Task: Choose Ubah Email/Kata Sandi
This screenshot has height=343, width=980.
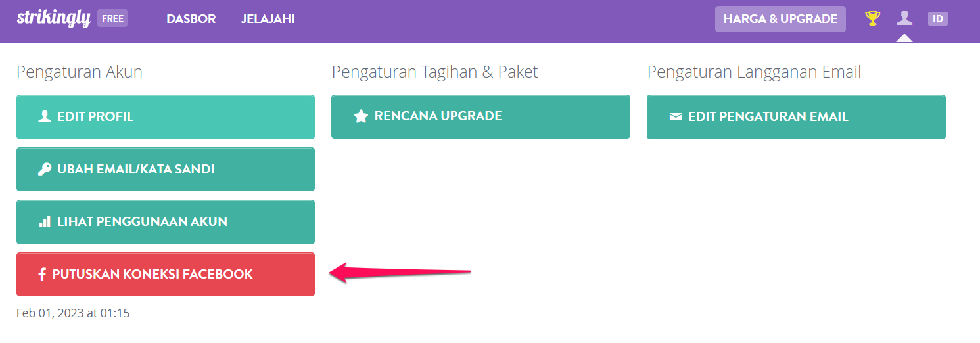Action: tap(166, 170)
